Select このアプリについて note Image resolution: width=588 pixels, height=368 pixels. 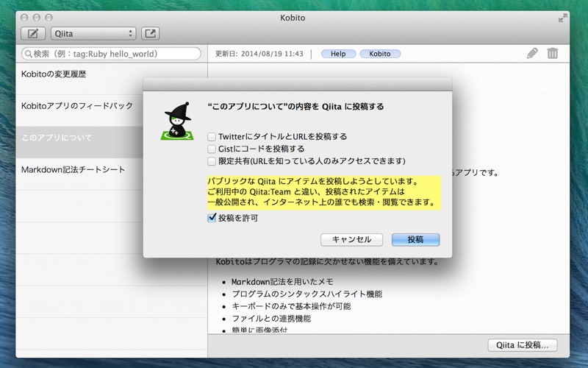pos(79,142)
